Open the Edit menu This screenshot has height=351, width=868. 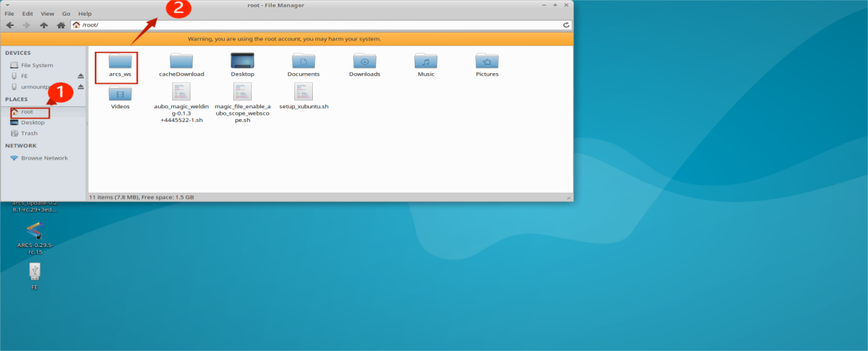click(x=27, y=14)
